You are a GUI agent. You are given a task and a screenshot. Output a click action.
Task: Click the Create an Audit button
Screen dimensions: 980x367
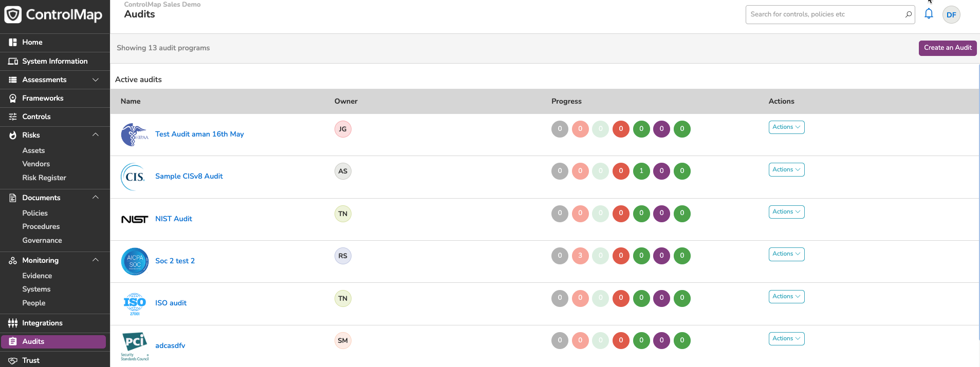pyautogui.click(x=948, y=48)
